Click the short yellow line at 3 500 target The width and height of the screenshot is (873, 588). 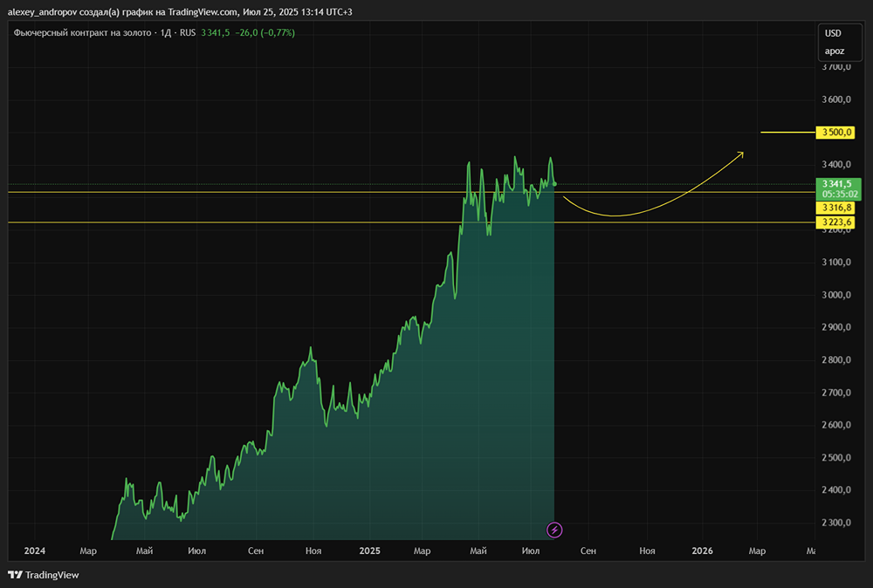click(786, 133)
